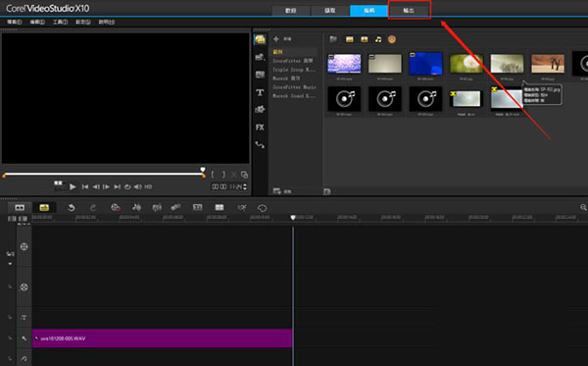Open the Graphic library icon
This screenshot has width=588, height=366.
[x=260, y=110]
